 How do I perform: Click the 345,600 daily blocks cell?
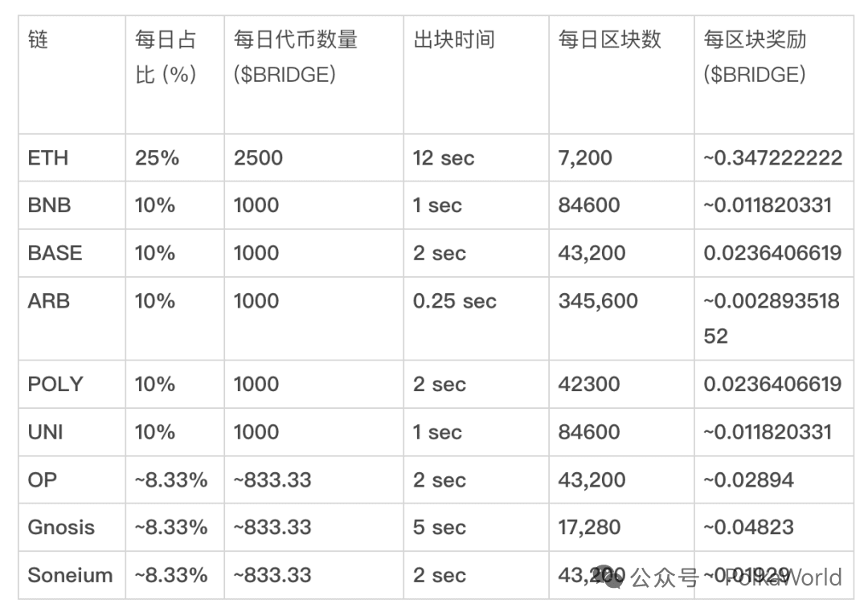[598, 301]
